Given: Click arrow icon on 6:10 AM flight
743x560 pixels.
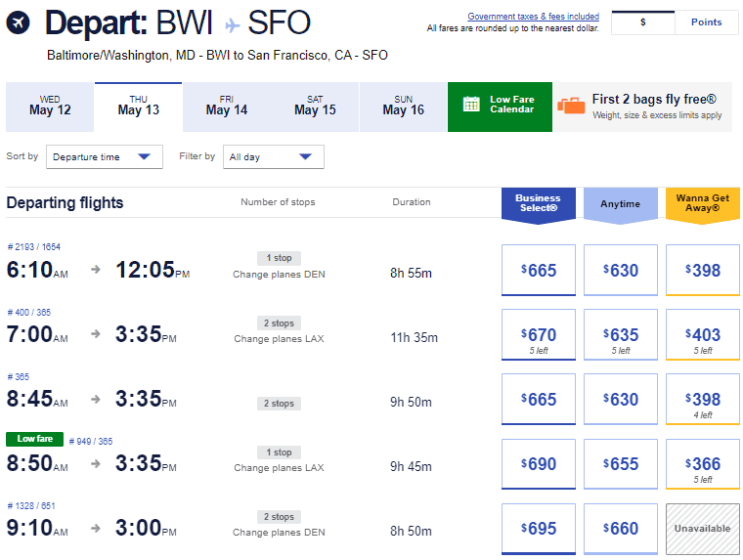Looking at the screenshot, I should (x=96, y=270).
